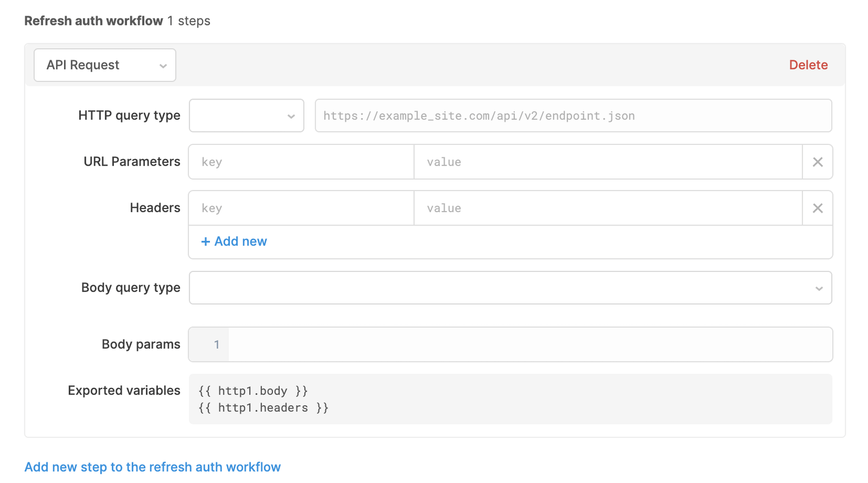Remove the URL Parameters row with X

(x=818, y=162)
